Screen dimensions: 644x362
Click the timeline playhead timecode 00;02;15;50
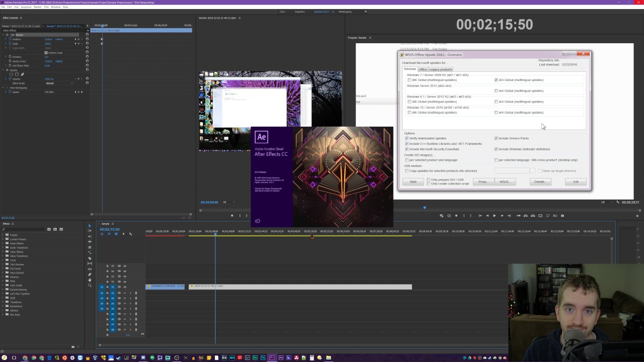pos(109,229)
